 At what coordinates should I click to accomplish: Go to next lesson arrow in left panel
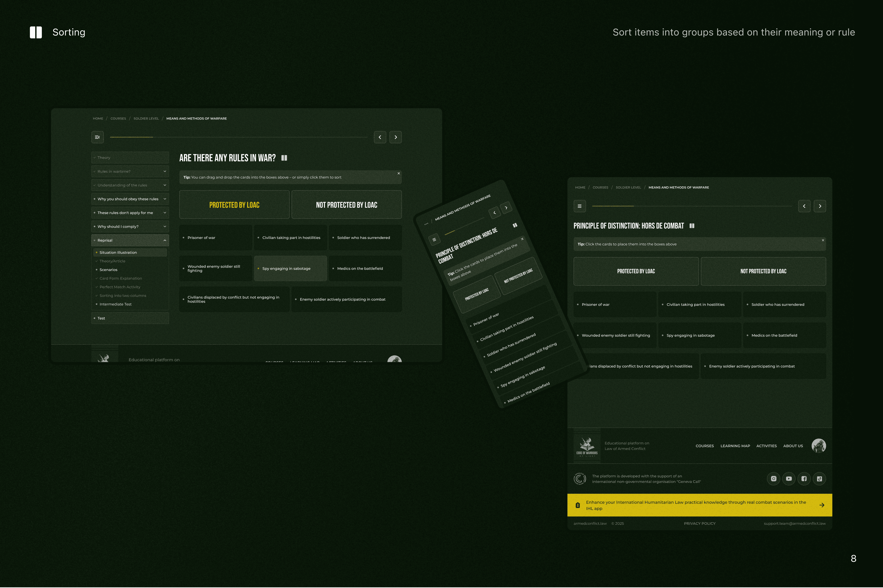coord(396,137)
